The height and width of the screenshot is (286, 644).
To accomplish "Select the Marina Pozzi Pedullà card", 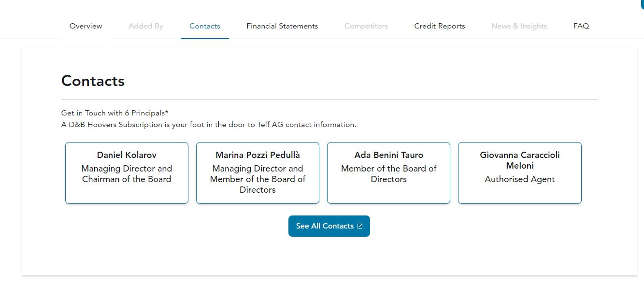I will click(x=258, y=172).
